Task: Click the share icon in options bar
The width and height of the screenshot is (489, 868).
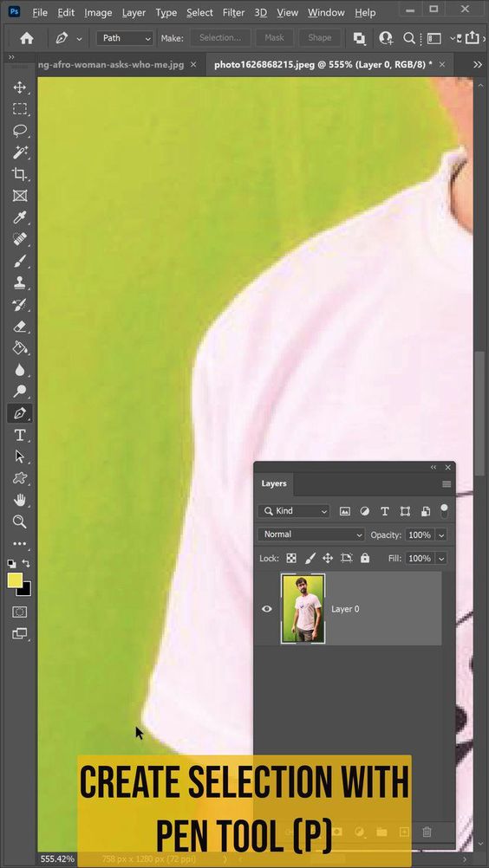Action: [x=472, y=37]
